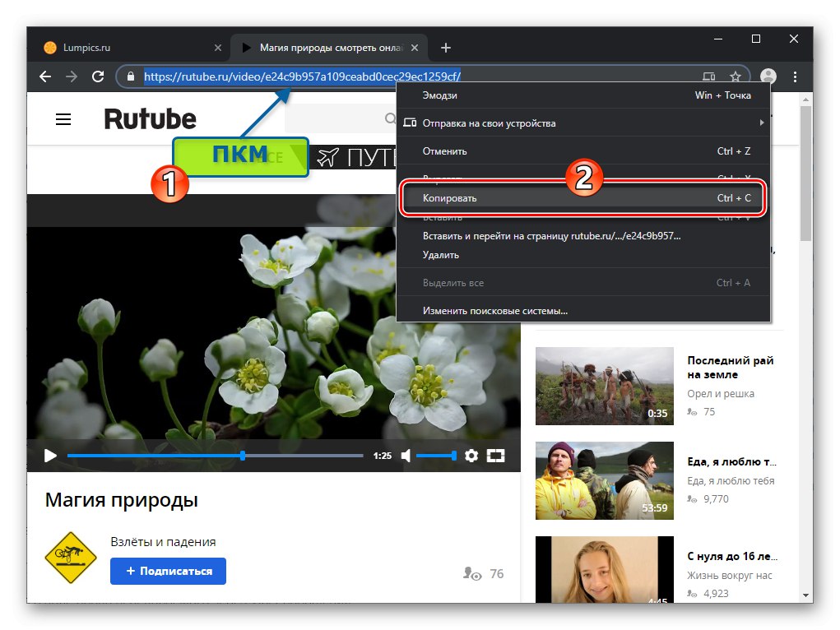Open the Еда, я люблю тебя video thumbnail

click(604, 480)
